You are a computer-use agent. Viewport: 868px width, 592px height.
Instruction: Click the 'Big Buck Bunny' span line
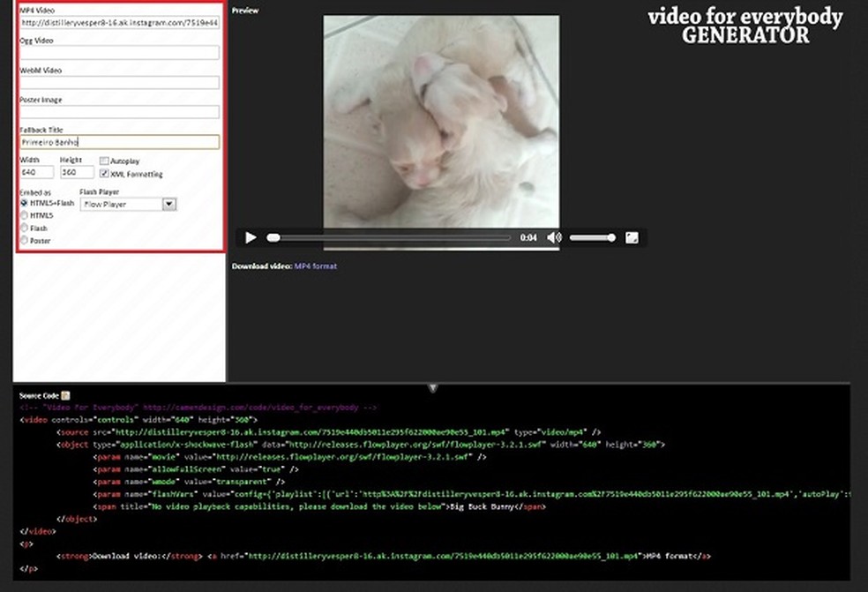319,506
